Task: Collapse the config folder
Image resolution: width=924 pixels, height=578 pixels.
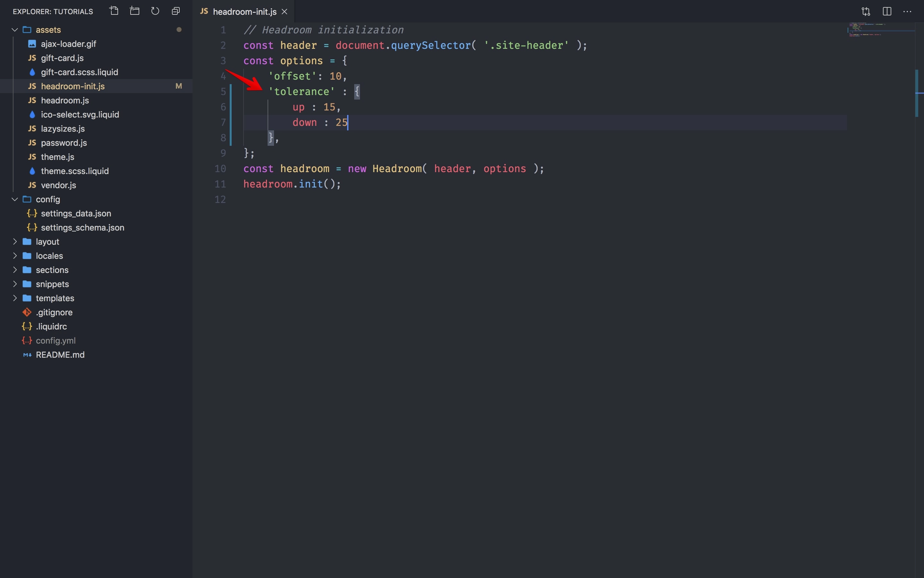Action: [15, 199]
